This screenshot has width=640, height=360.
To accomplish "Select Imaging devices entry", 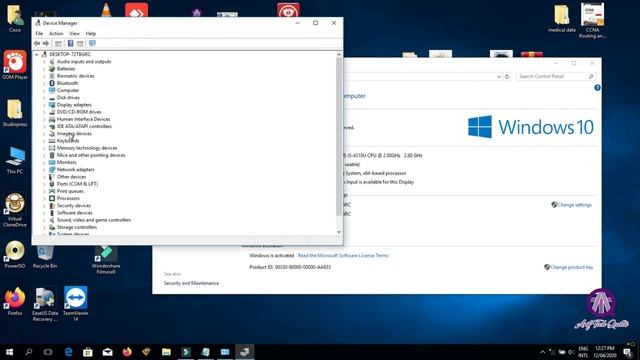I will [x=74, y=133].
